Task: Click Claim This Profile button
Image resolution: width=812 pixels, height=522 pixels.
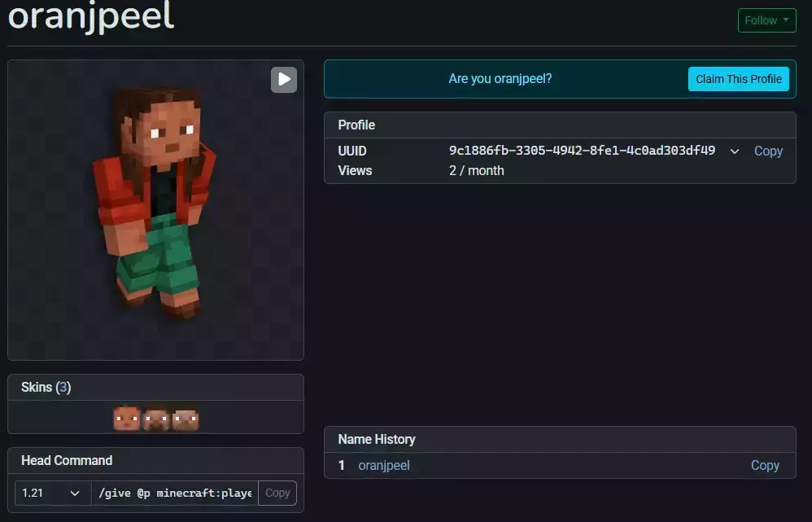Action: [739, 79]
